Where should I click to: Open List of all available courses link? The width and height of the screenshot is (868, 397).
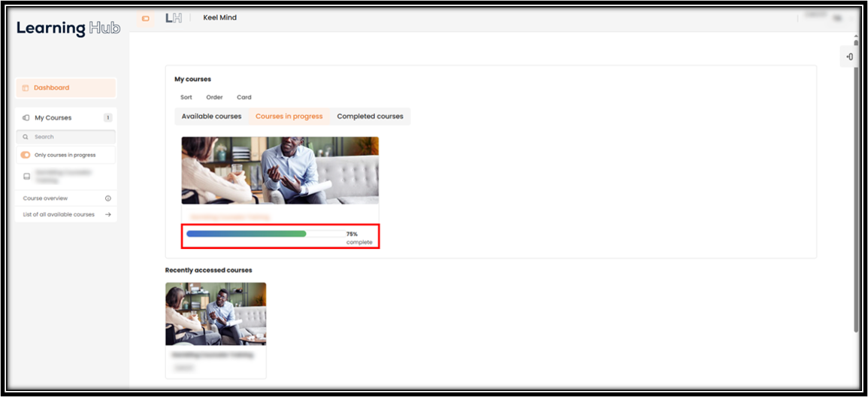(x=59, y=214)
